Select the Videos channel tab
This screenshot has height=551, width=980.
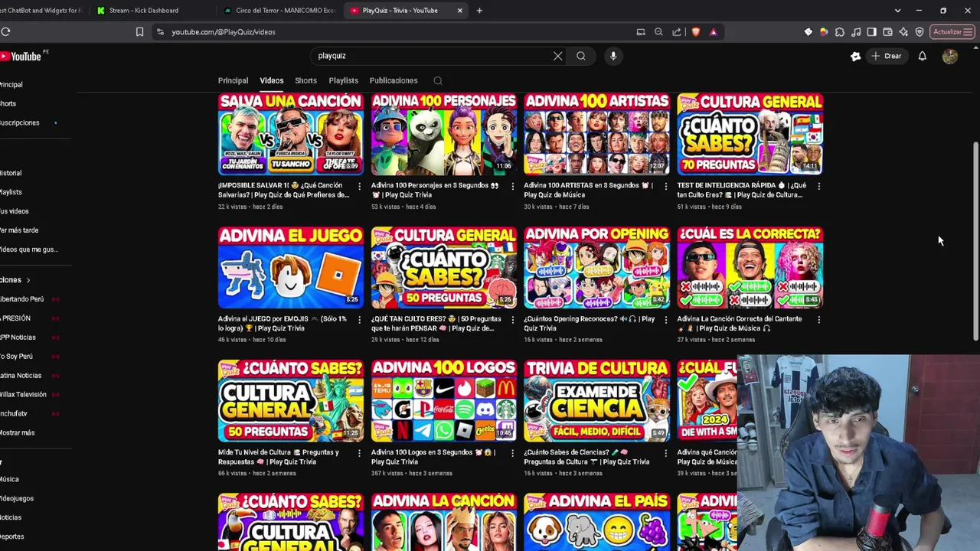pyautogui.click(x=271, y=80)
